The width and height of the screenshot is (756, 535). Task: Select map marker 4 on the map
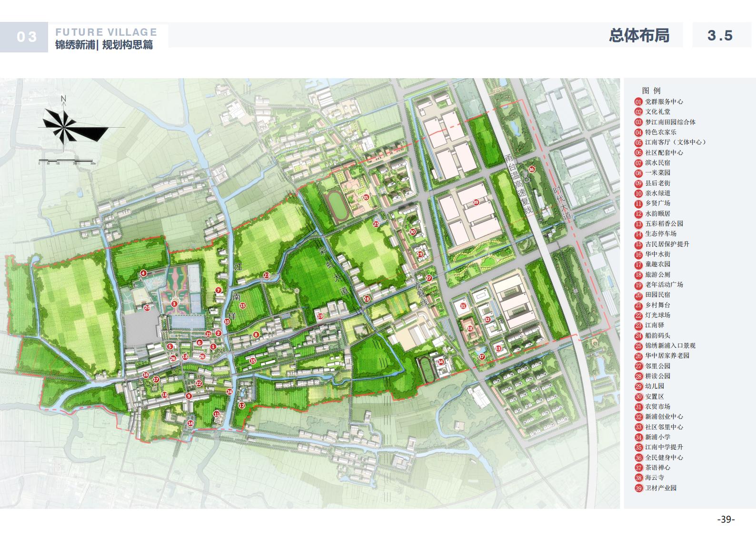point(143,273)
